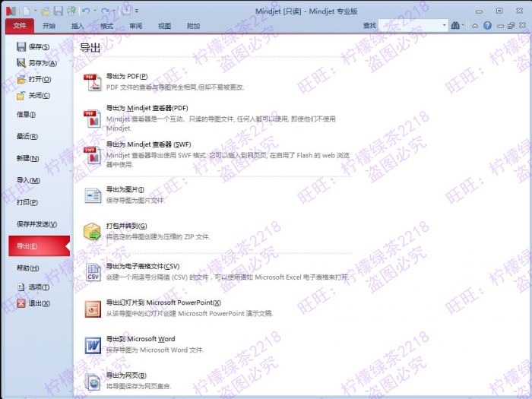This screenshot has width=532, height=399.
Task: Click 导出到 Microsoft Word label
Action: point(141,339)
